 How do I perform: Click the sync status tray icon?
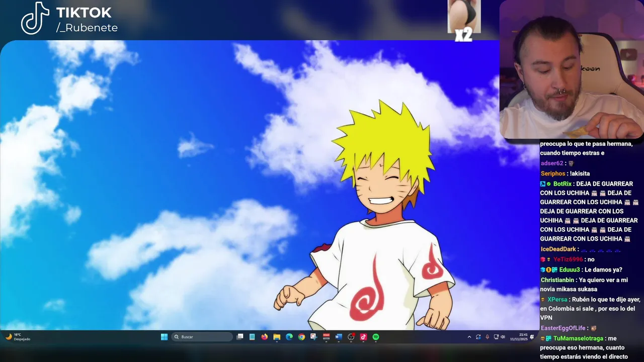pyautogui.click(x=478, y=337)
